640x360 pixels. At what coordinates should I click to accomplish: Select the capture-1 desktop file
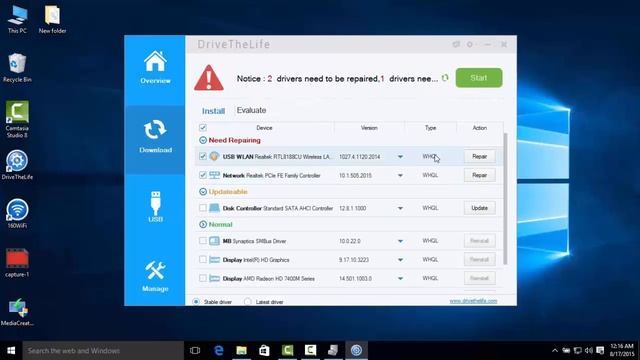[x=17, y=263]
